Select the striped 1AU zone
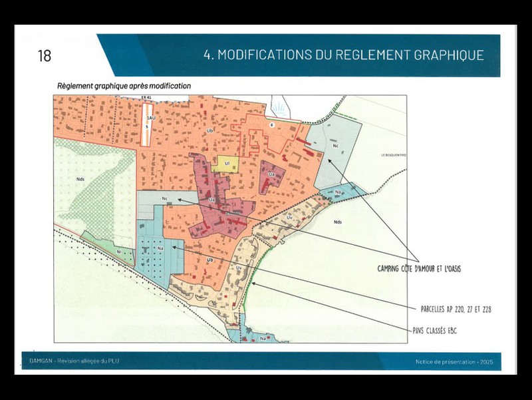The height and width of the screenshot is (400, 532). tap(147, 124)
